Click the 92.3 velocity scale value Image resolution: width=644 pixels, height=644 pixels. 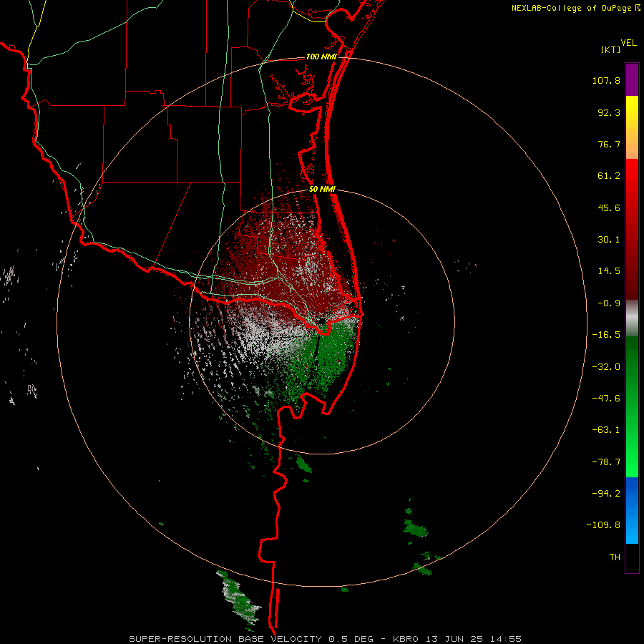point(609,112)
